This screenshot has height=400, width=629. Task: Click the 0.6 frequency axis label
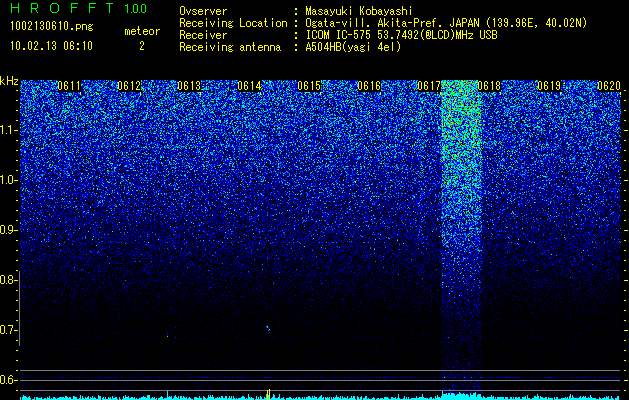click(8, 380)
